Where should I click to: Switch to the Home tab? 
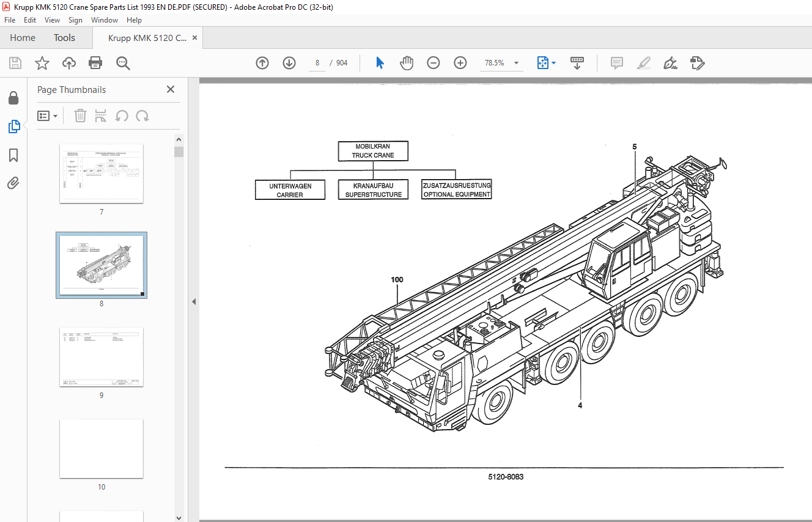pos(23,38)
